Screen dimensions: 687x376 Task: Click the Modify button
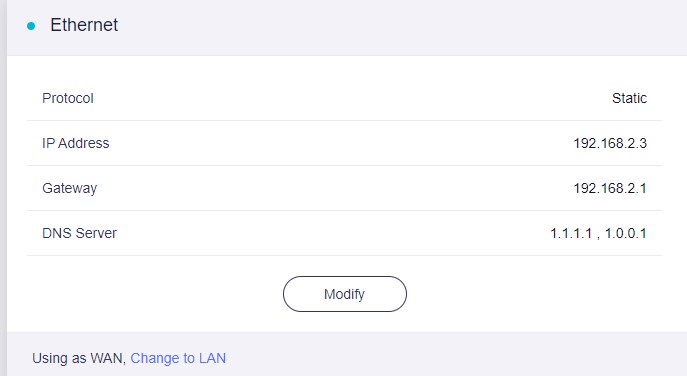(345, 294)
